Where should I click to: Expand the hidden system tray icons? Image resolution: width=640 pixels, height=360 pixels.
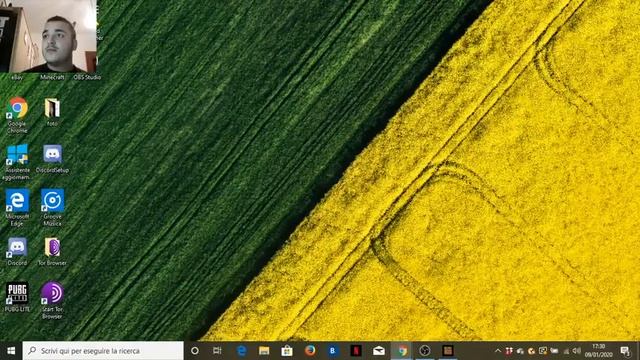tap(498, 351)
